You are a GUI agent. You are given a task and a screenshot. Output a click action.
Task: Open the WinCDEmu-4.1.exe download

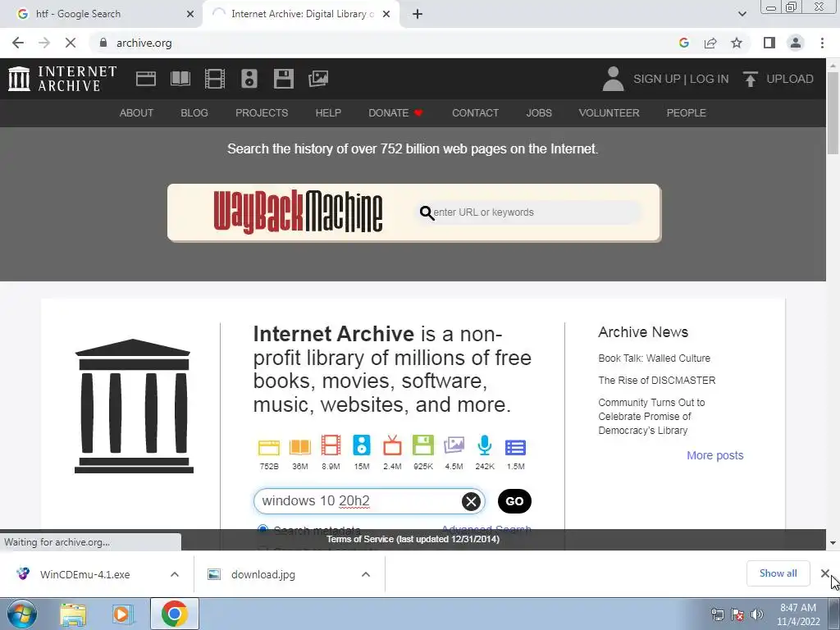[84, 574]
